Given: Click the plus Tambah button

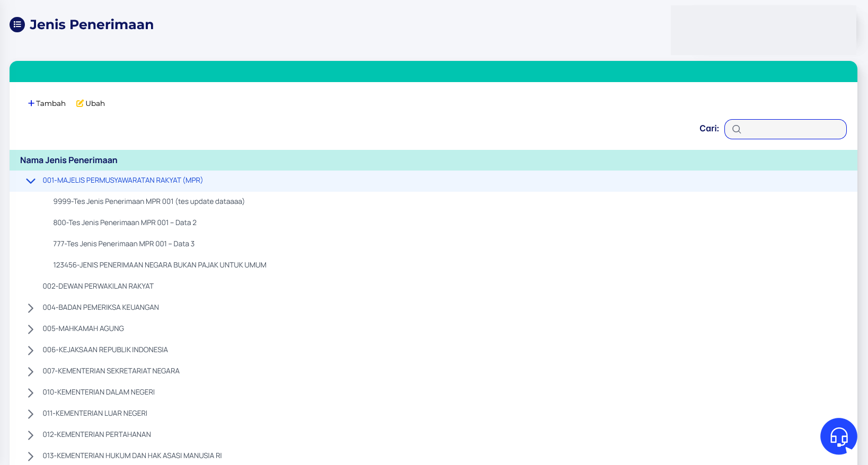Looking at the screenshot, I should click(x=47, y=103).
